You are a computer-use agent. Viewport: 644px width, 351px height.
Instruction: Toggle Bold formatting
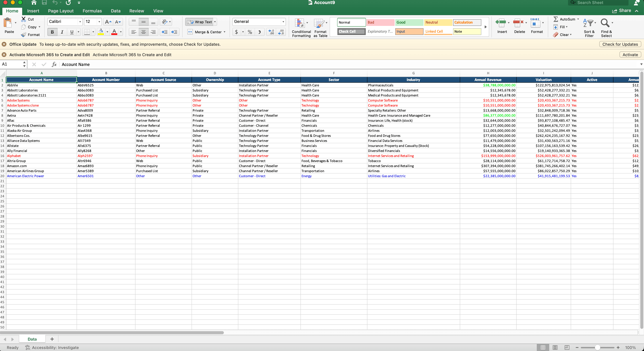click(52, 32)
